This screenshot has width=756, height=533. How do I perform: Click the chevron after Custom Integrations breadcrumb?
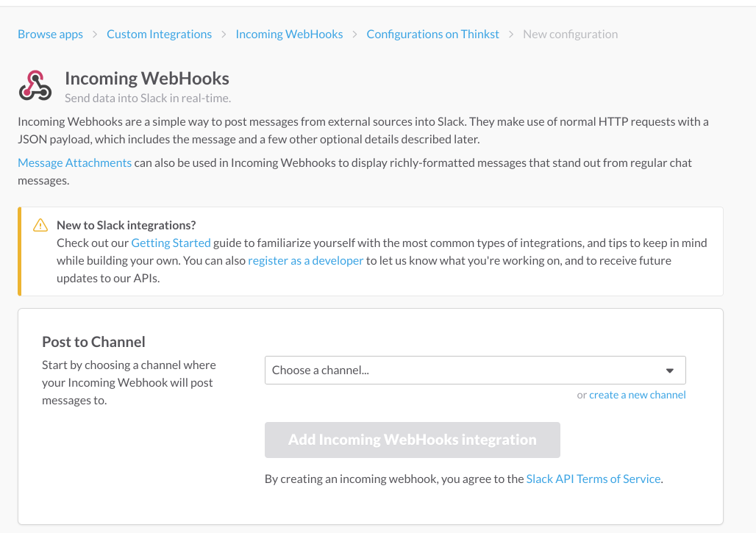click(x=224, y=35)
